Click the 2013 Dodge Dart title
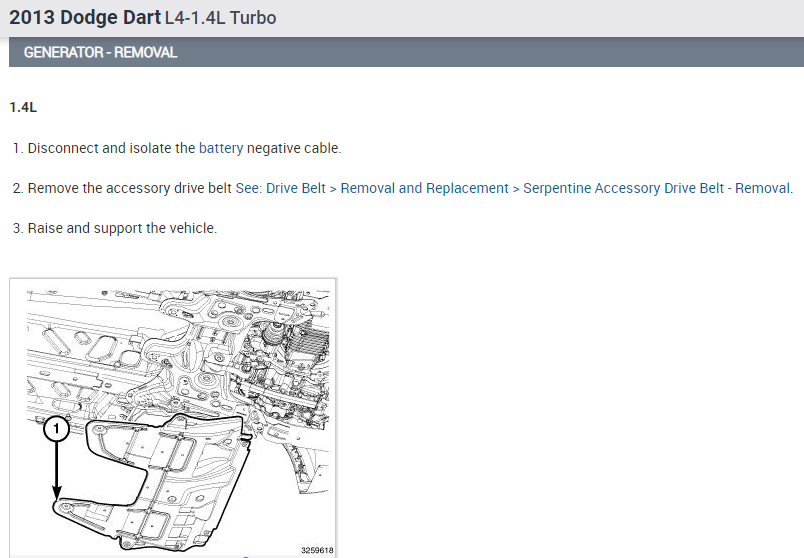Image resolution: width=804 pixels, height=558 pixels. click(x=85, y=17)
